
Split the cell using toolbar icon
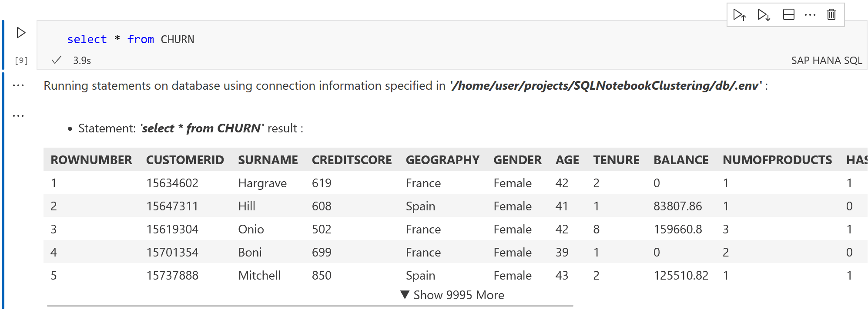click(x=788, y=15)
